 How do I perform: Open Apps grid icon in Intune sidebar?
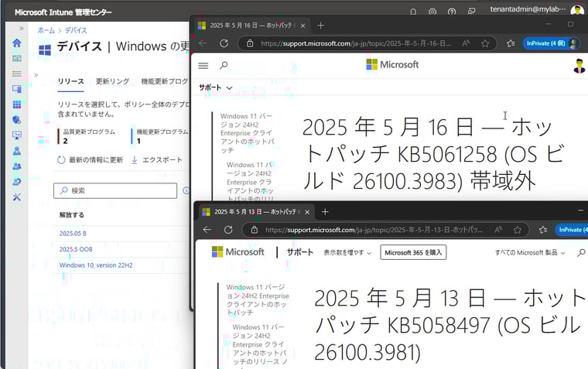(x=17, y=104)
